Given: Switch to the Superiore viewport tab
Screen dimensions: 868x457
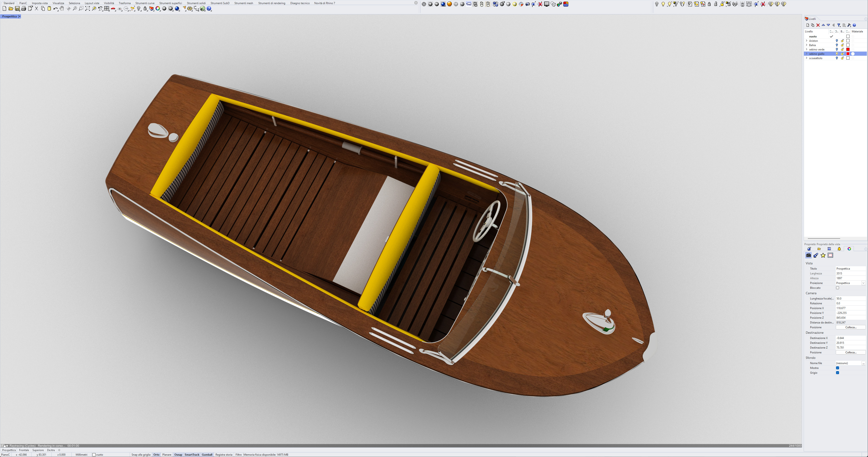Looking at the screenshot, I should [38, 450].
